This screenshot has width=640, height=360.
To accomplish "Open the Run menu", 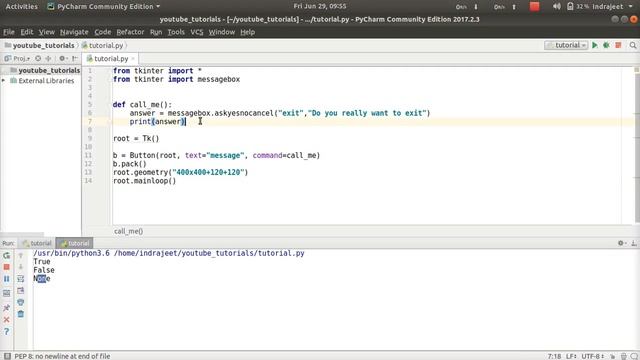I will (x=156, y=32).
